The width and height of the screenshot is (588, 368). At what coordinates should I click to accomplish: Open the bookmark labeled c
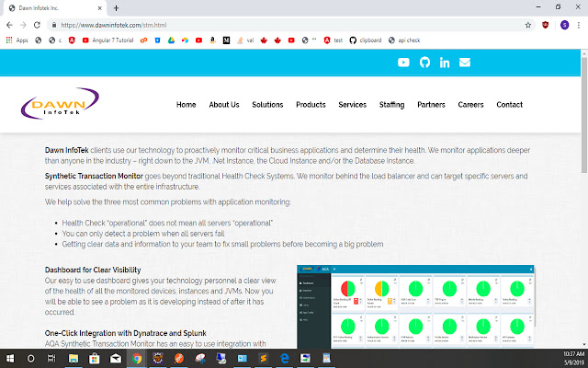pyautogui.click(x=55, y=40)
